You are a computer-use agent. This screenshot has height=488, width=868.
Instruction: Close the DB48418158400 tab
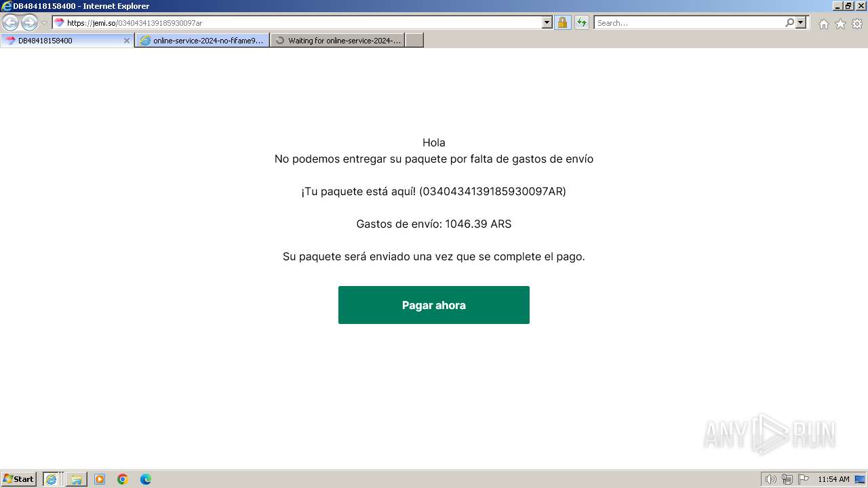click(126, 41)
